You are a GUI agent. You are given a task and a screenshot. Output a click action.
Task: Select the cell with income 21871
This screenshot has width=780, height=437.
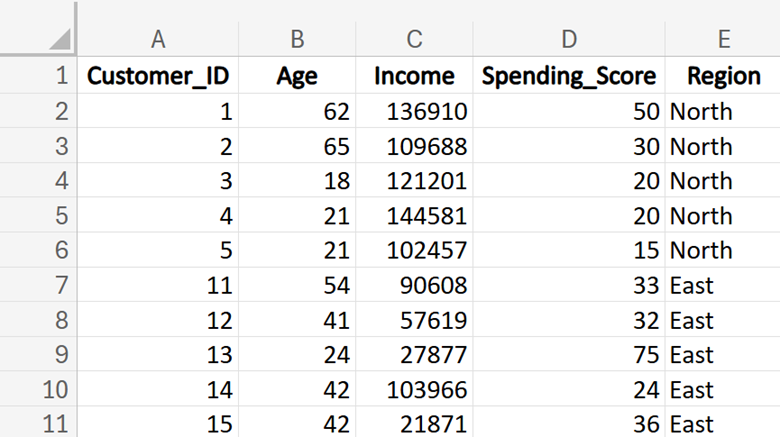(414, 424)
